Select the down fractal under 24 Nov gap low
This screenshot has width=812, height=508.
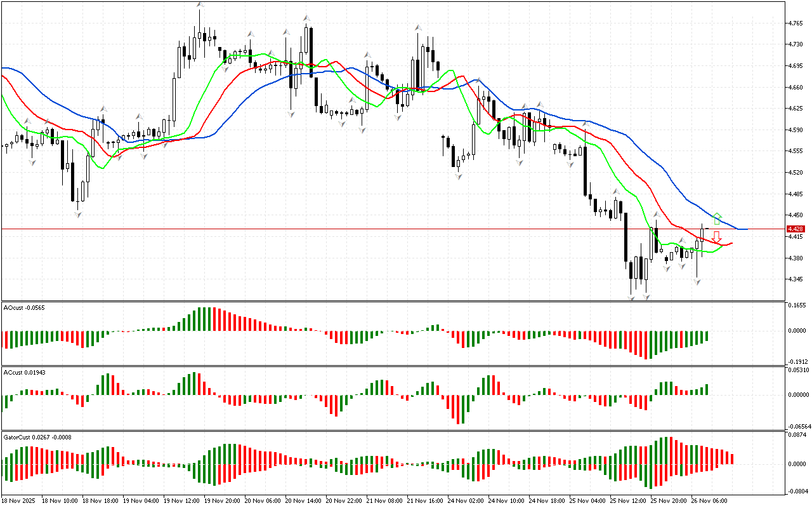pos(458,177)
